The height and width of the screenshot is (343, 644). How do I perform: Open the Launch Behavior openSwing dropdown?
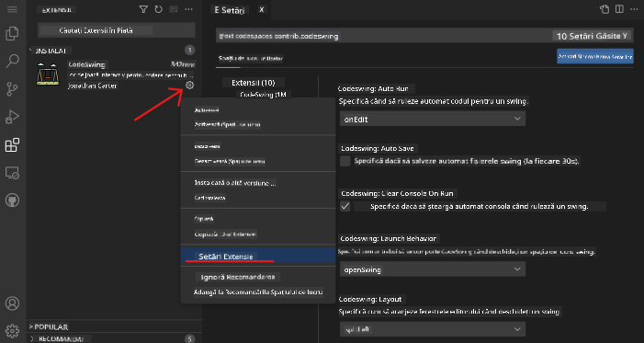(x=433, y=269)
